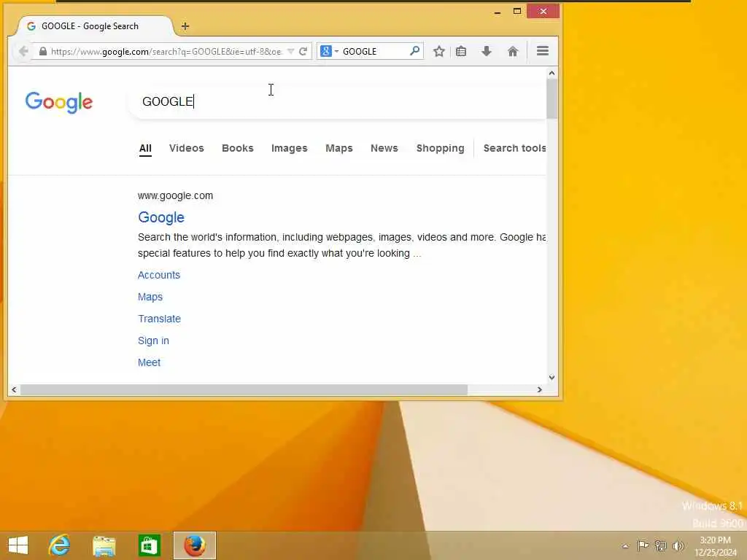Screen dimensions: 747x560
Task: Maximize the Firefox window
Action: [517, 12]
